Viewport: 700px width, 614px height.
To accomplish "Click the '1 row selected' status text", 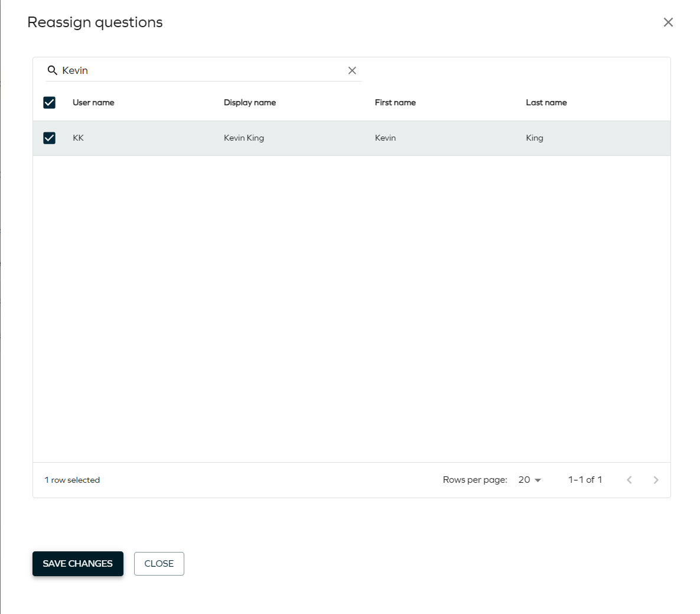I will [x=72, y=480].
